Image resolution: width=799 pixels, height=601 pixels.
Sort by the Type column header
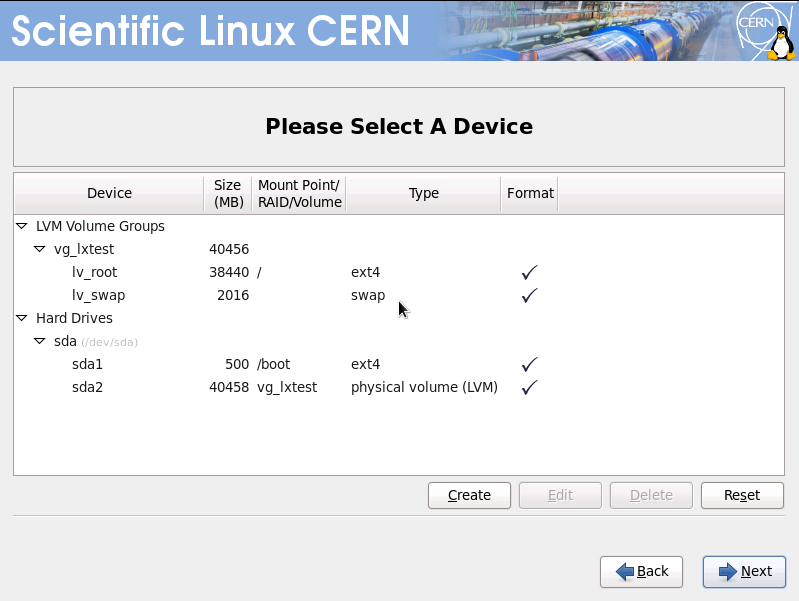pos(423,193)
